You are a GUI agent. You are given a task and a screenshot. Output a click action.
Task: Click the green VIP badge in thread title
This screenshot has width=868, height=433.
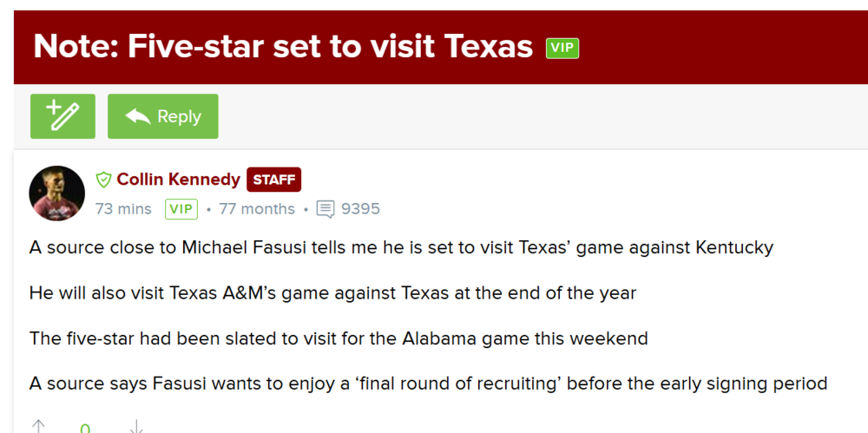coord(562,48)
